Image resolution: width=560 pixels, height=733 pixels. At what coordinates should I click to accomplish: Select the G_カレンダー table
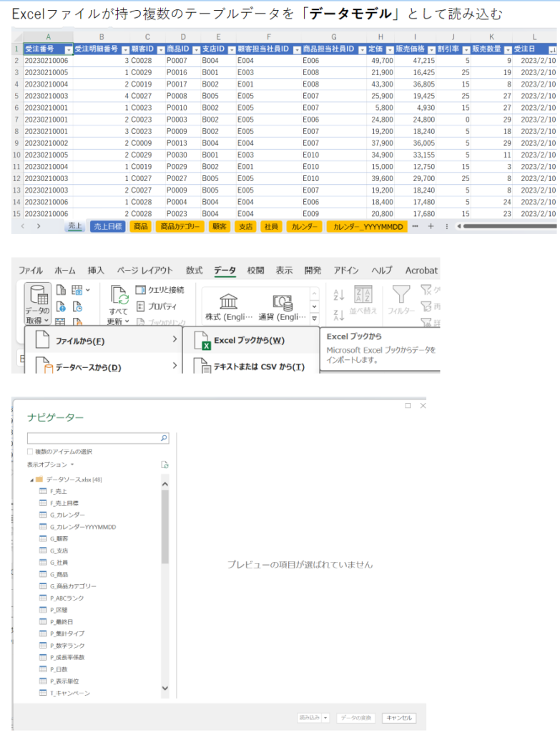[67, 515]
